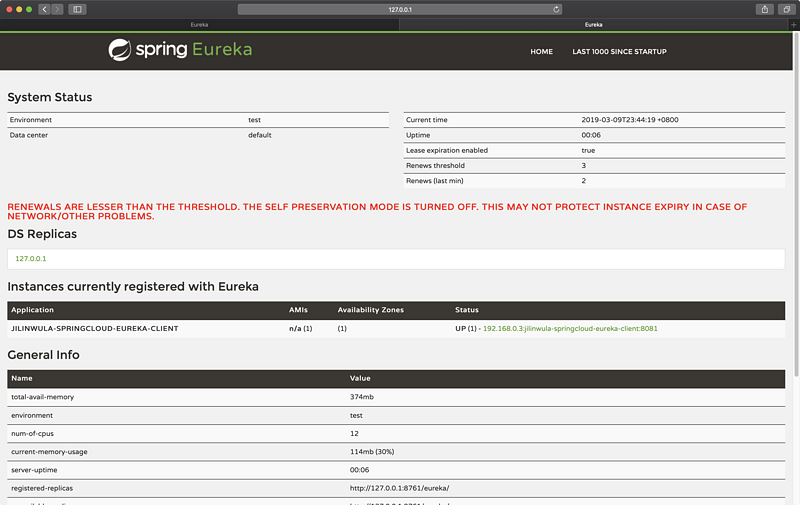Click the Uptime value 00:06

(591, 135)
